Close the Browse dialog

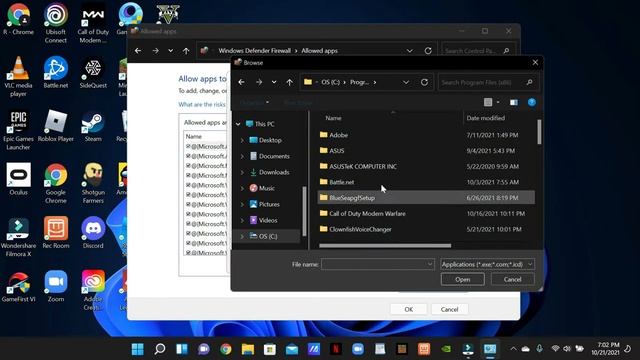pos(535,62)
